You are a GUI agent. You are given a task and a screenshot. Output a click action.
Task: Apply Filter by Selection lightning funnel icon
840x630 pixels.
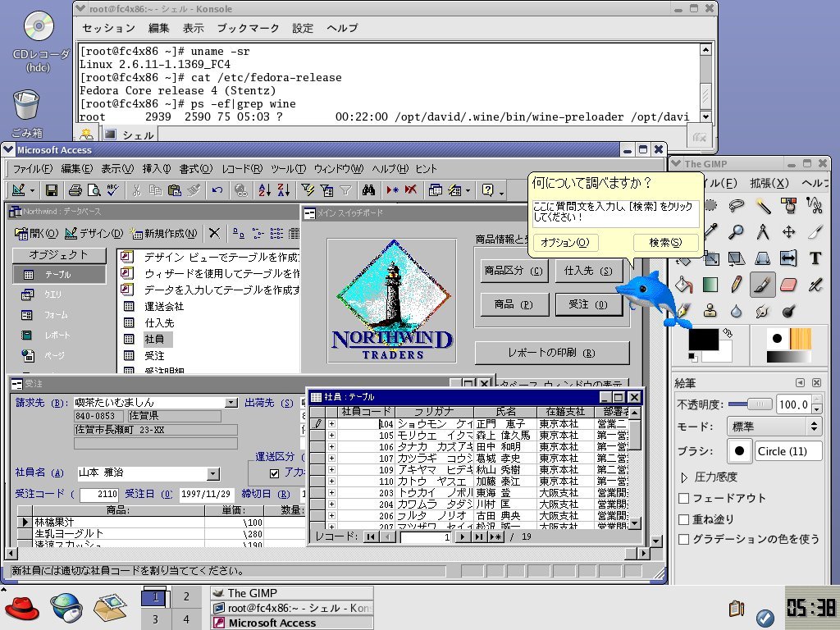point(308,190)
